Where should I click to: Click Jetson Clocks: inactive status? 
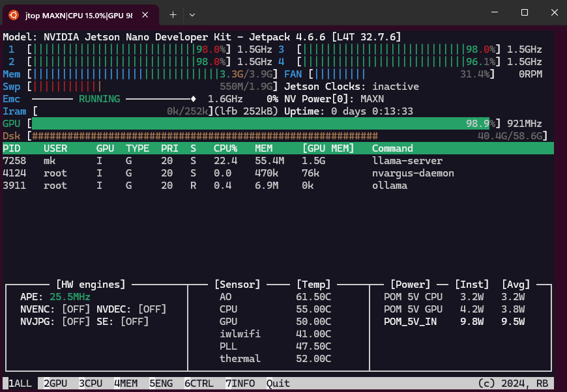click(351, 87)
